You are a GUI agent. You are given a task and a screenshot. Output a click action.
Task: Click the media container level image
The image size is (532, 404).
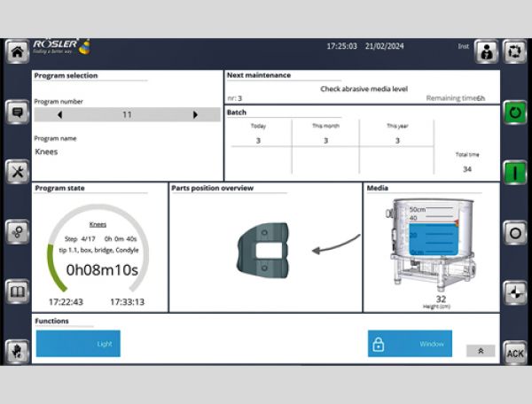431,245
